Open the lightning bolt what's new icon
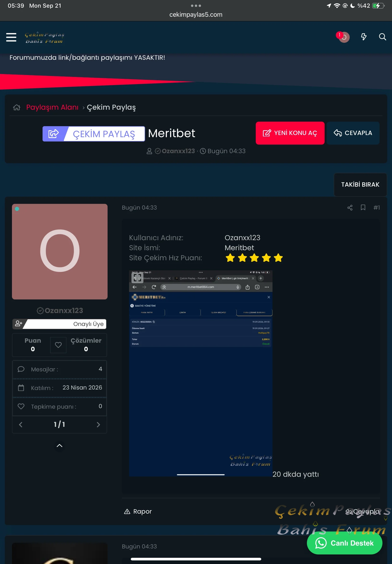392x564 pixels. point(364,37)
